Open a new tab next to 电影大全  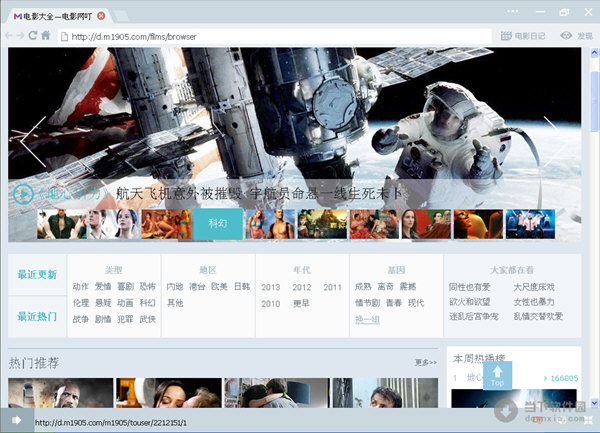[121, 16]
